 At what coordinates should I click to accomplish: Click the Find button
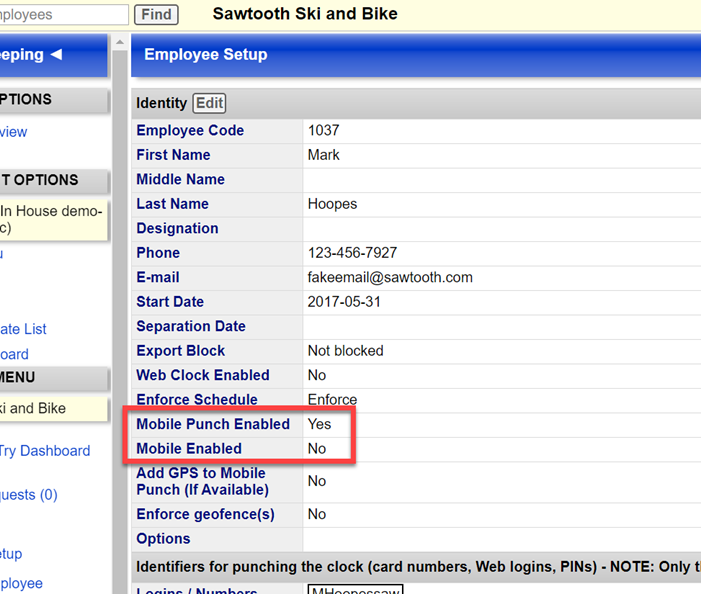point(156,15)
